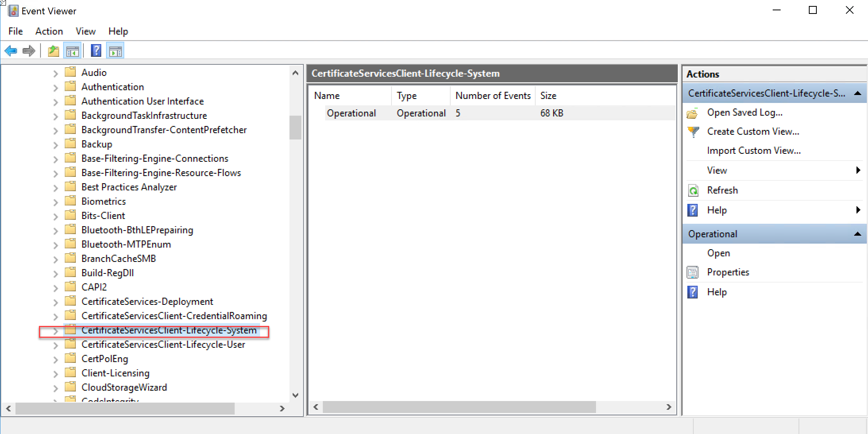Click the Create Custom View funnel icon

point(693,132)
